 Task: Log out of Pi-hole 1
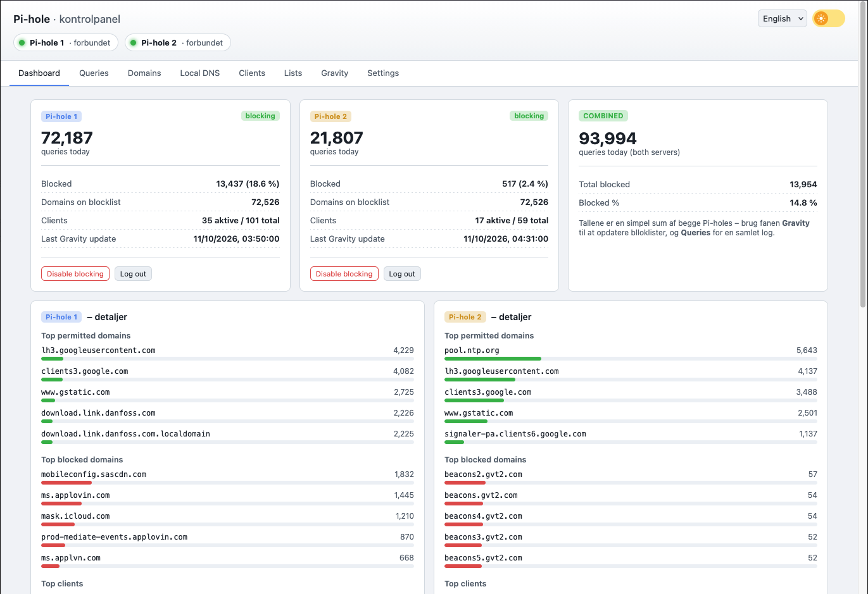click(x=133, y=274)
